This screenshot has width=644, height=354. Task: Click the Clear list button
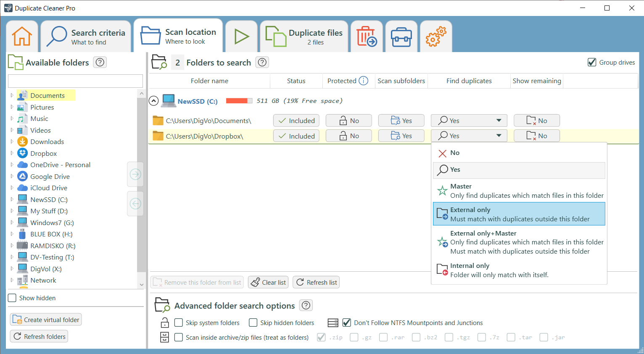point(268,282)
